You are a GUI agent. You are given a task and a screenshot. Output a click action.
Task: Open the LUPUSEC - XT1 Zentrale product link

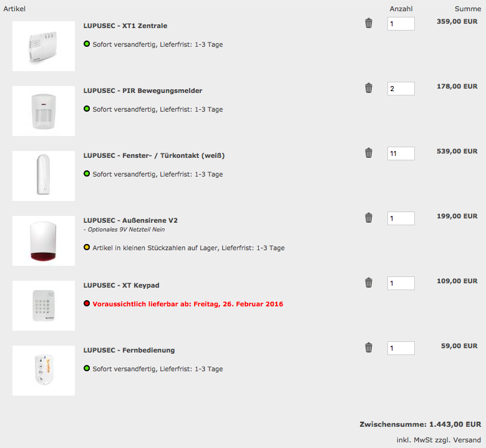[125, 26]
